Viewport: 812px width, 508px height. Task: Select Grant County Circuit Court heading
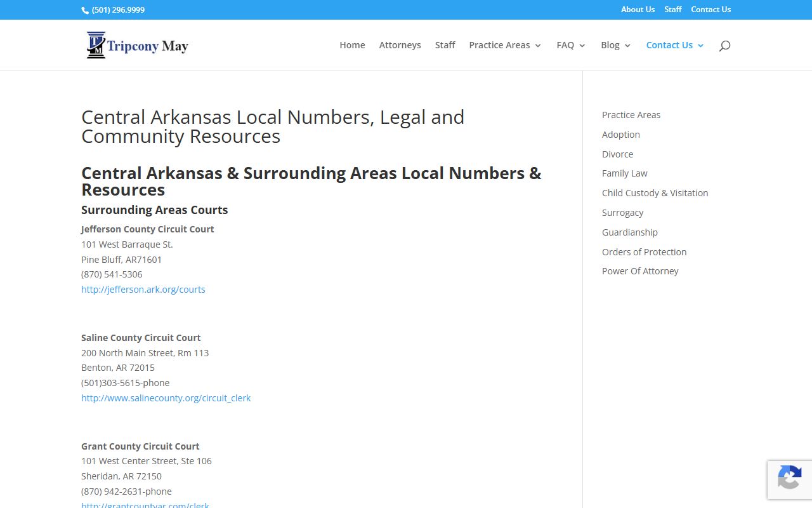[140, 446]
